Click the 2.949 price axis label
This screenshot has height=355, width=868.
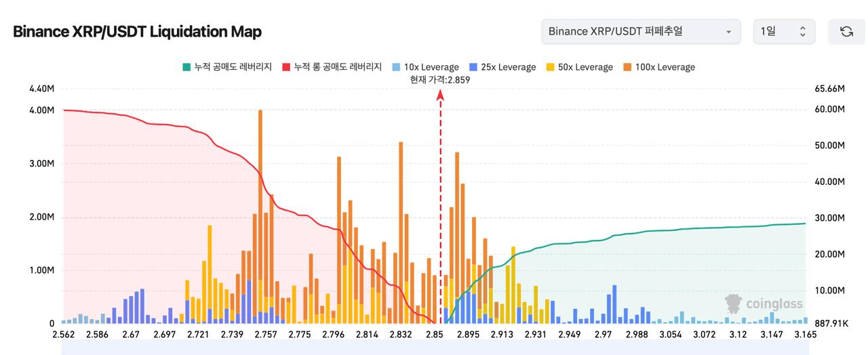click(x=570, y=334)
